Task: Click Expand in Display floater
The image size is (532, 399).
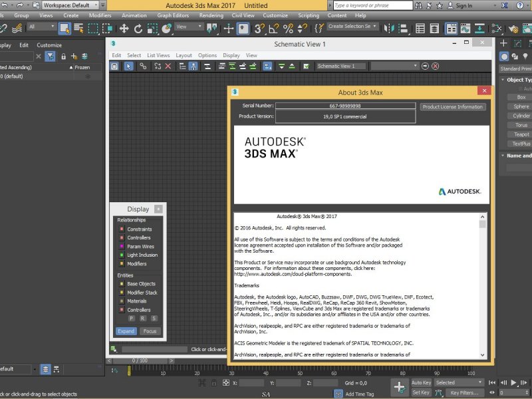Action: pyautogui.click(x=126, y=331)
